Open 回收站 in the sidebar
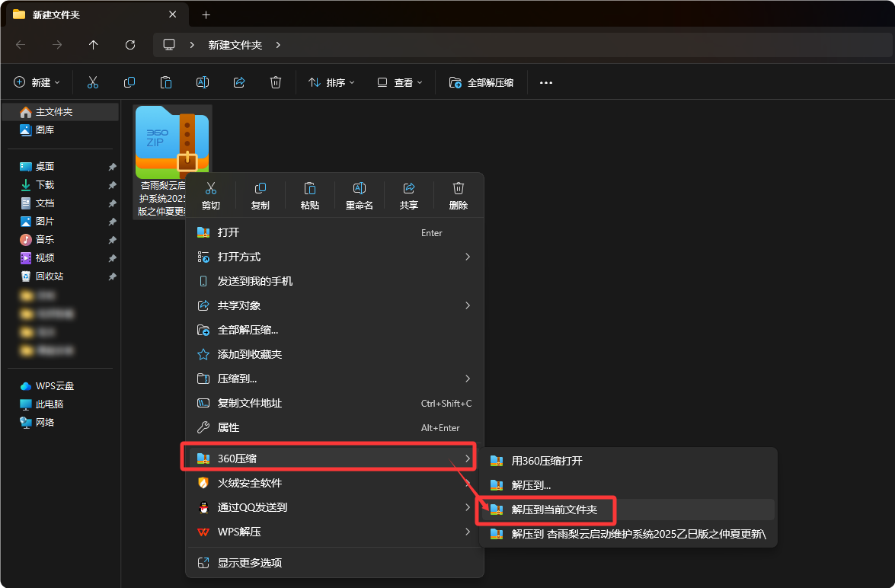This screenshot has width=895, height=588. coord(60,276)
